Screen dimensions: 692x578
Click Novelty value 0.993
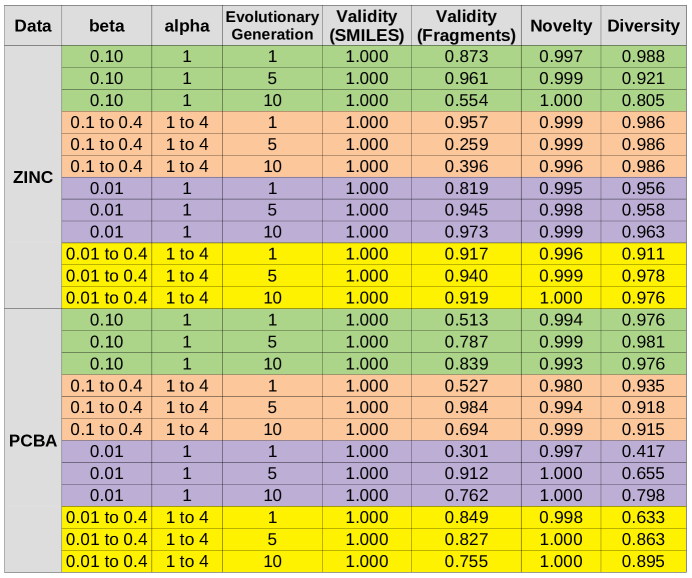[x=561, y=364]
